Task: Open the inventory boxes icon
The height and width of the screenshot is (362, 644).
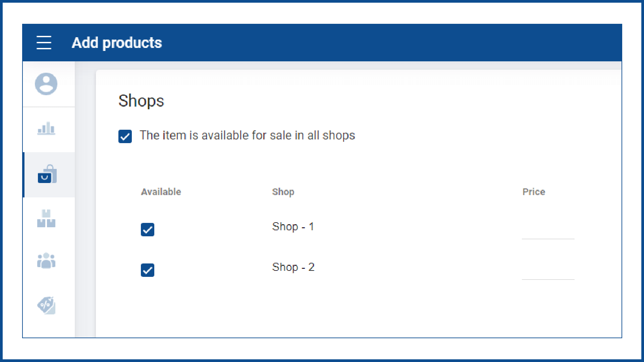Action: coord(46,219)
